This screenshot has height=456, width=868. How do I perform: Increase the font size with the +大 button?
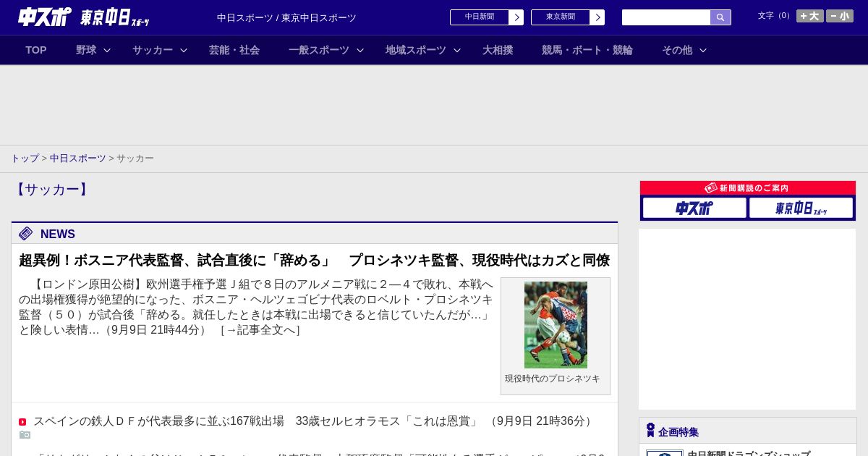[x=810, y=16]
